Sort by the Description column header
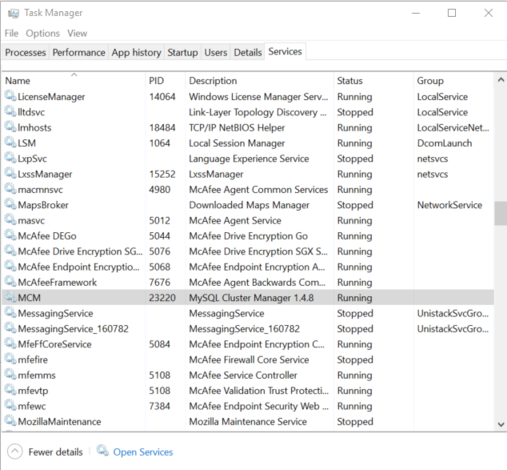 [x=259, y=81]
